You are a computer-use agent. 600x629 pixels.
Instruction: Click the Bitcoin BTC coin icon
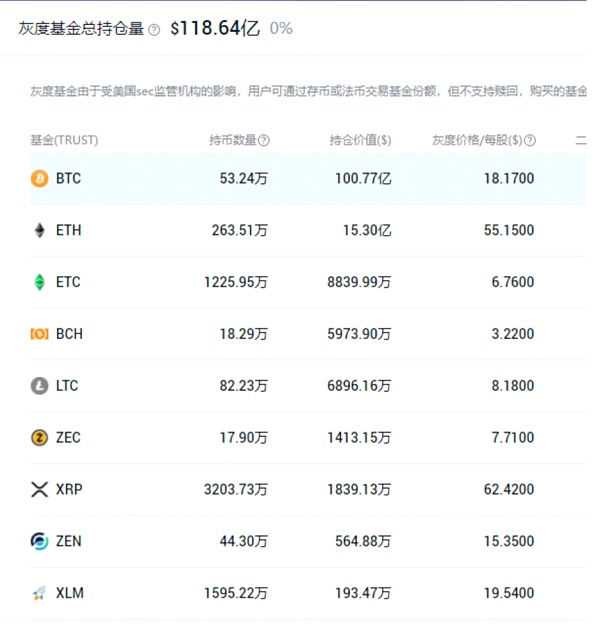(40, 178)
